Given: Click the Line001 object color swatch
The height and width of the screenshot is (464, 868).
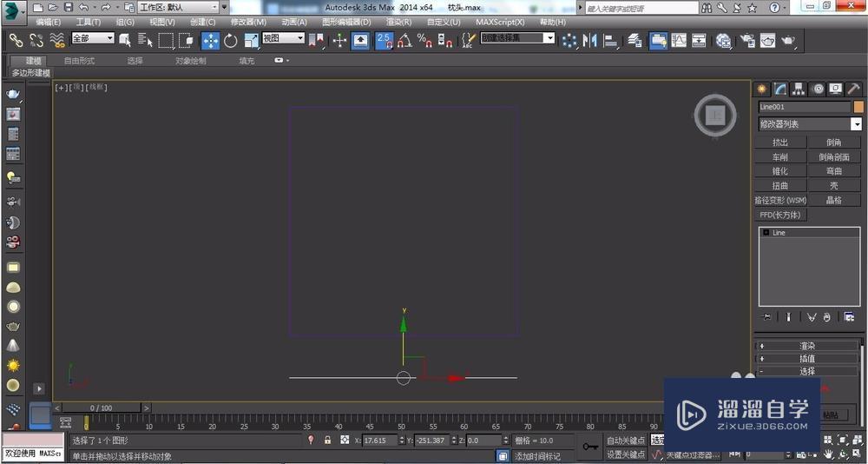Looking at the screenshot, I should click(858, 107).
